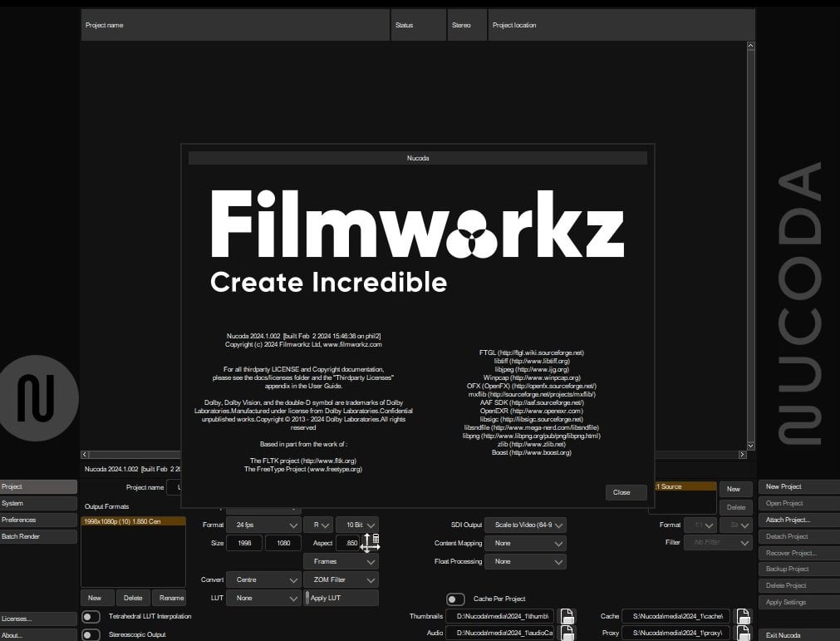
Task: Toggle Tetrahedral LUT Interpolation switch
Action: [91, 617]
